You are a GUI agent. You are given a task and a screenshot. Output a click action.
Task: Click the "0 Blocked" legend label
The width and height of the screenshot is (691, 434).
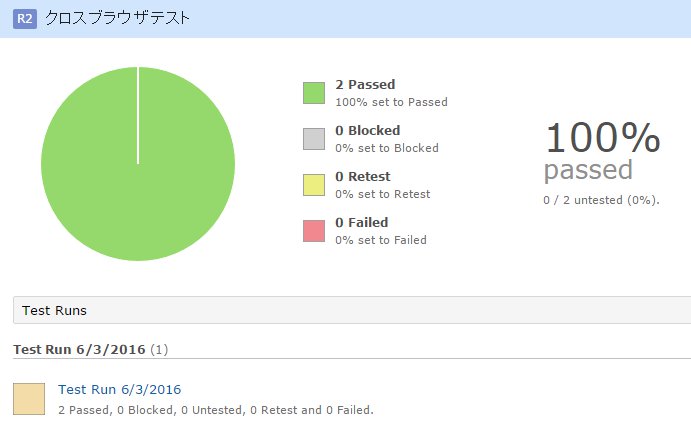pos(367,130)
